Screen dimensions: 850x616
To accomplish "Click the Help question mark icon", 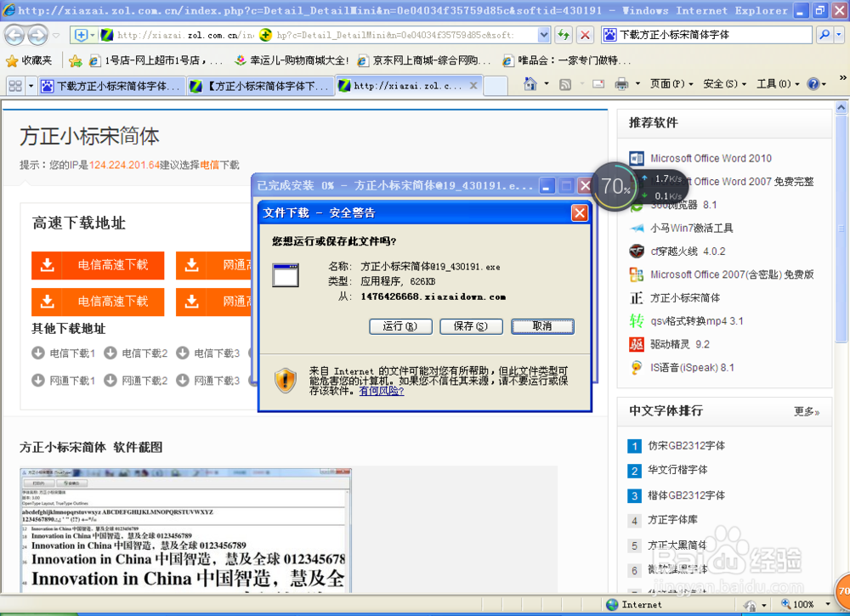I will (x=813, y=84).
